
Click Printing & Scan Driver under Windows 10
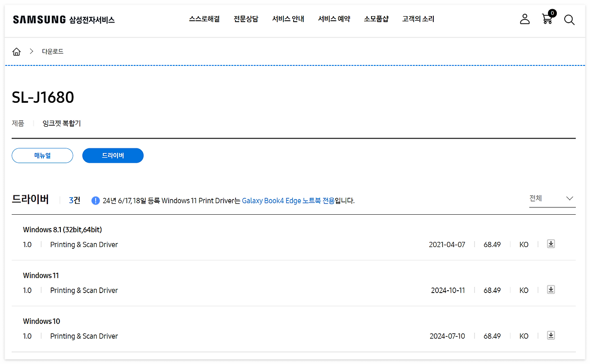(84, 336)
